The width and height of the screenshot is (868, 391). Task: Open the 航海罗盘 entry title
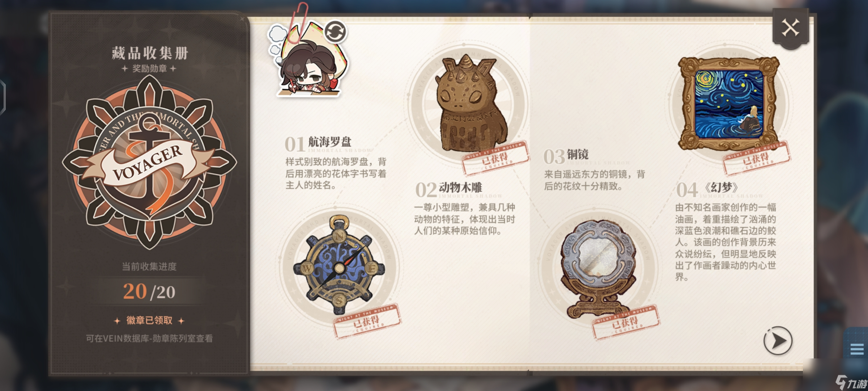[x=329, y=142]
